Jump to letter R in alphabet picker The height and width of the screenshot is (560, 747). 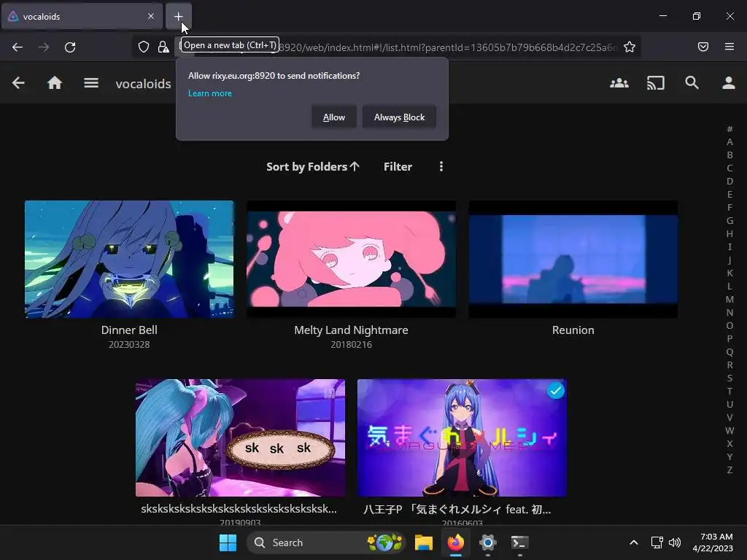(729, 365)
